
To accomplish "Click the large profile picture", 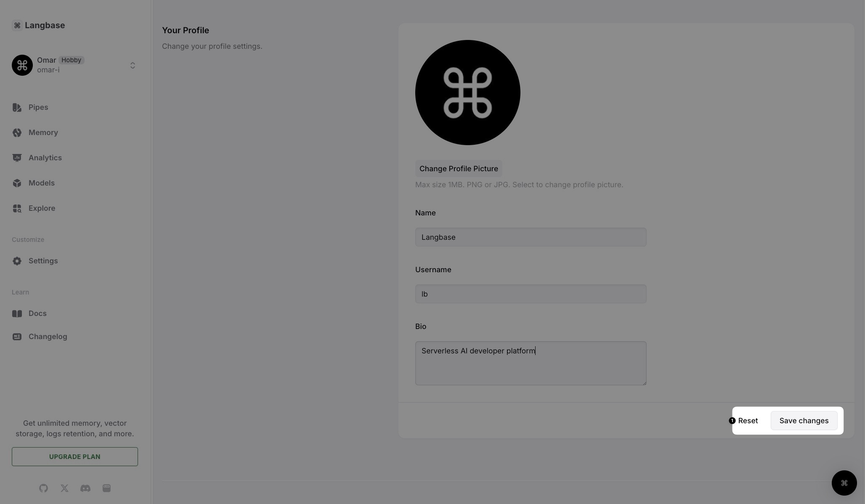I will [467, 93].
